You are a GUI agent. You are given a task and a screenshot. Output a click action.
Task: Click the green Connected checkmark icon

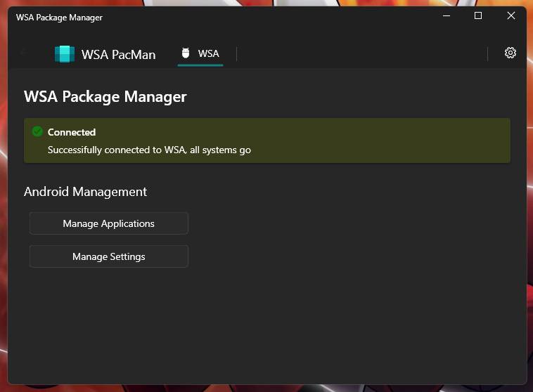coord(37,131)
